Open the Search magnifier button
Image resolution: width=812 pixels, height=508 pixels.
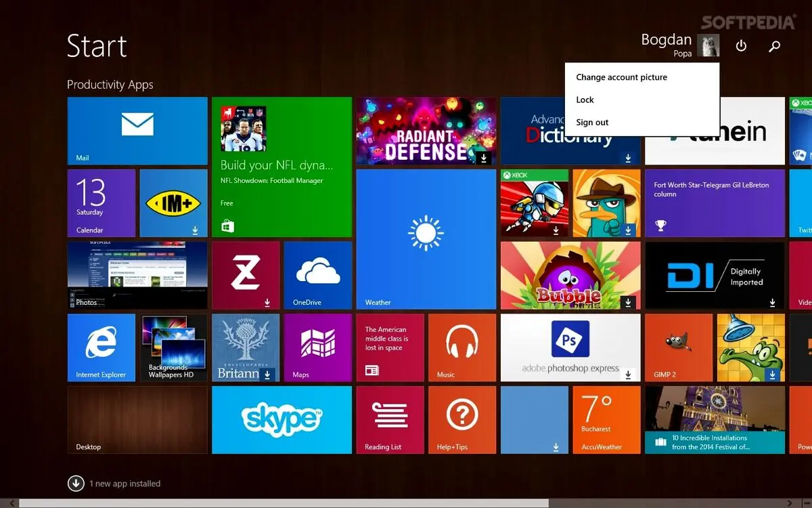(775, 45)
